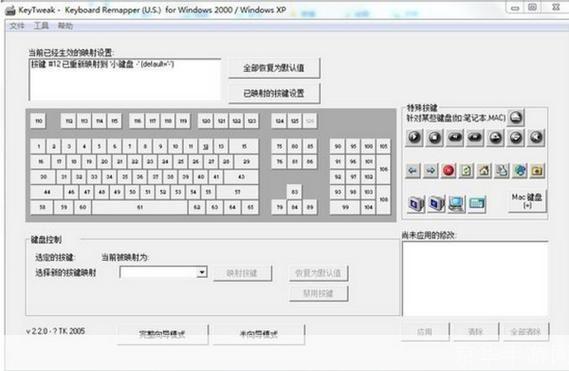Select the wide key 43
The image size is (569, 371).
point(241,177)
